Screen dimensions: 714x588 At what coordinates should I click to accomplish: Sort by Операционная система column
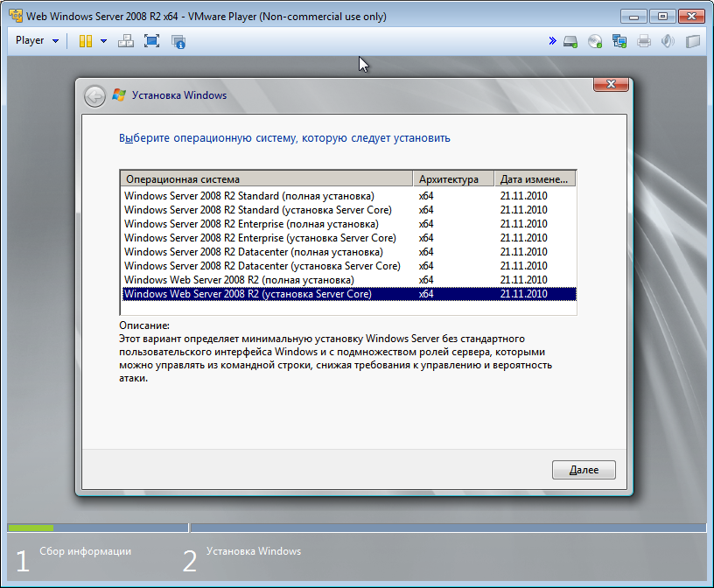pos(267,179)
